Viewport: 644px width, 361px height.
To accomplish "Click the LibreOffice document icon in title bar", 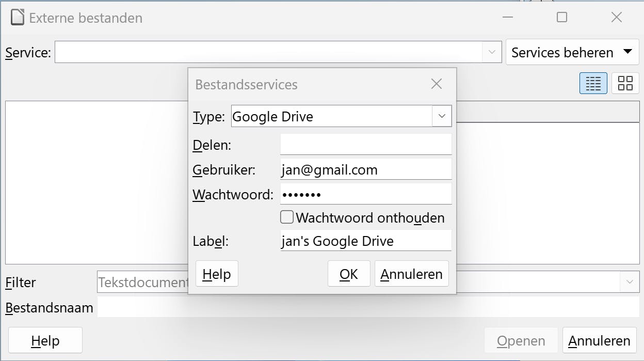I will 18,18.
